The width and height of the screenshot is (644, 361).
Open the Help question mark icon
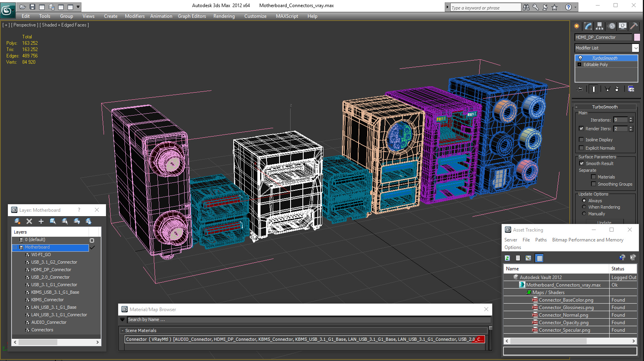pos(568,7)
